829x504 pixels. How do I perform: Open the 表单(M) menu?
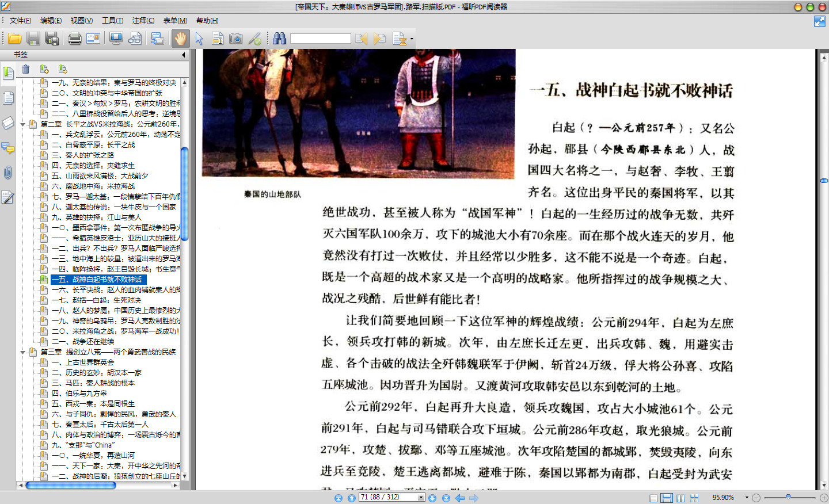[175, 21]
